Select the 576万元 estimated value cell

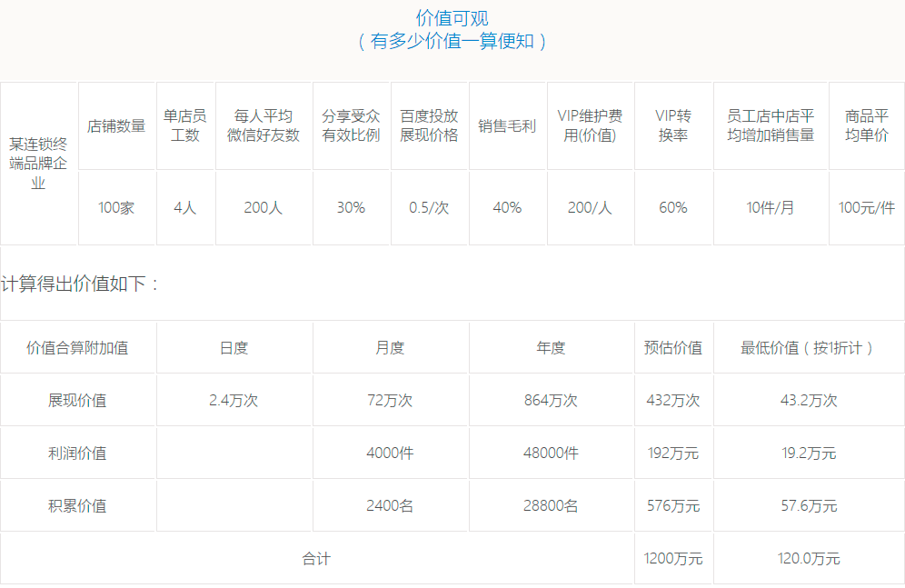(673, 506)
